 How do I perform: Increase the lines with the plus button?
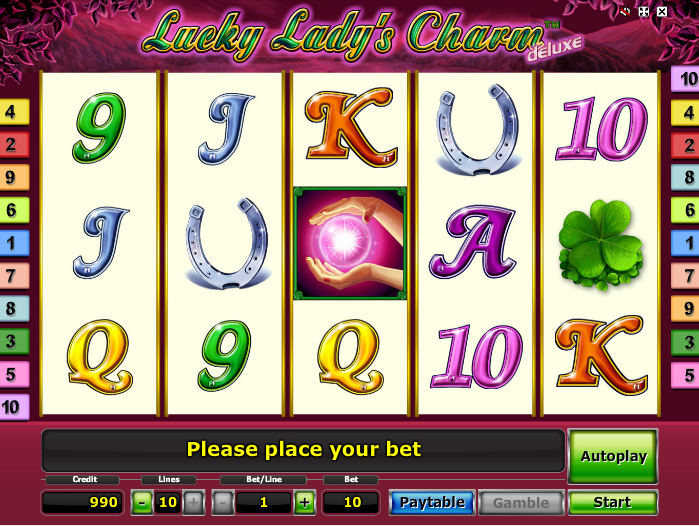point(193,502)
